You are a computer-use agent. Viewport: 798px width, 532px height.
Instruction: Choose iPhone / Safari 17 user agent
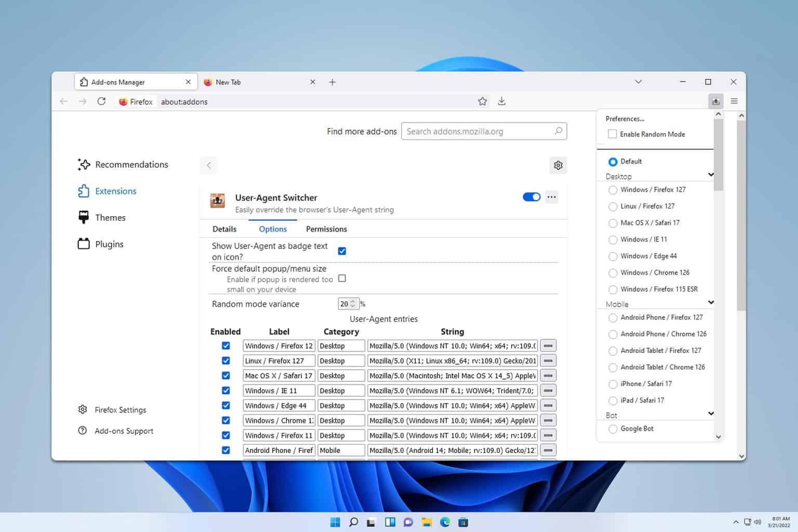613,384
